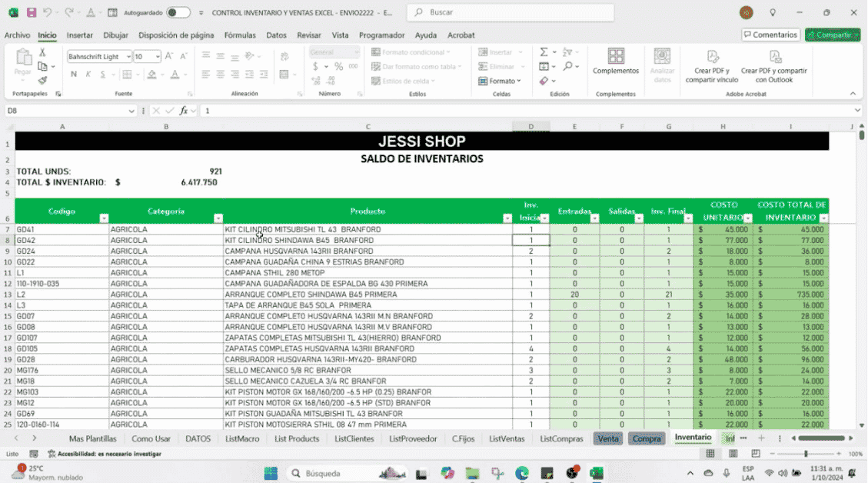The width and height of the screenshot is (868, 483).
Task: Click the Clear eraser icon
Action: coord(544,81)
